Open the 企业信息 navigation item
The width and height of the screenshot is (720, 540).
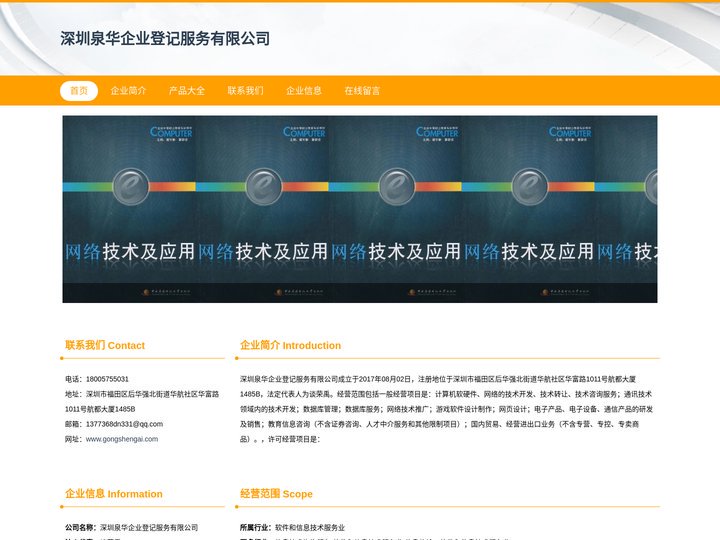coord(304,90)
